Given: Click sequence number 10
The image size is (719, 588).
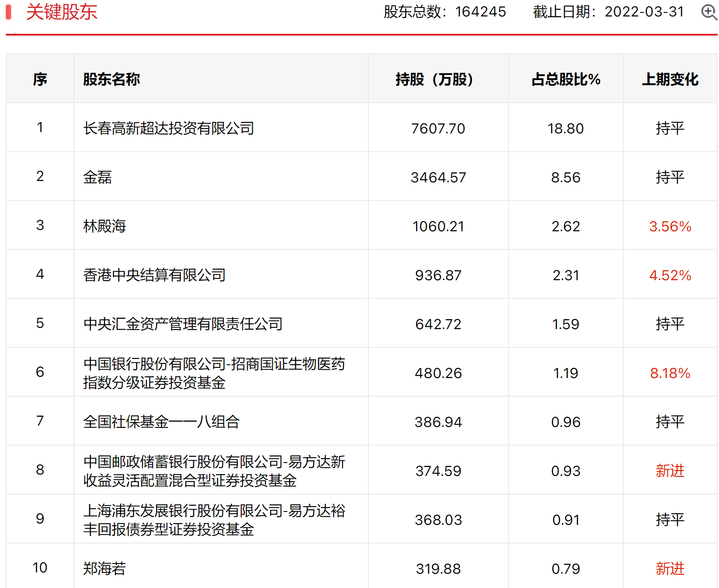Looking at the screenshot, I should (40, 568).
